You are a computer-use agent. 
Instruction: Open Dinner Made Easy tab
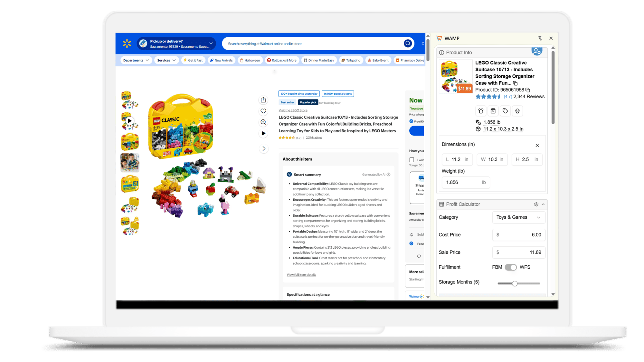point(319,61)
